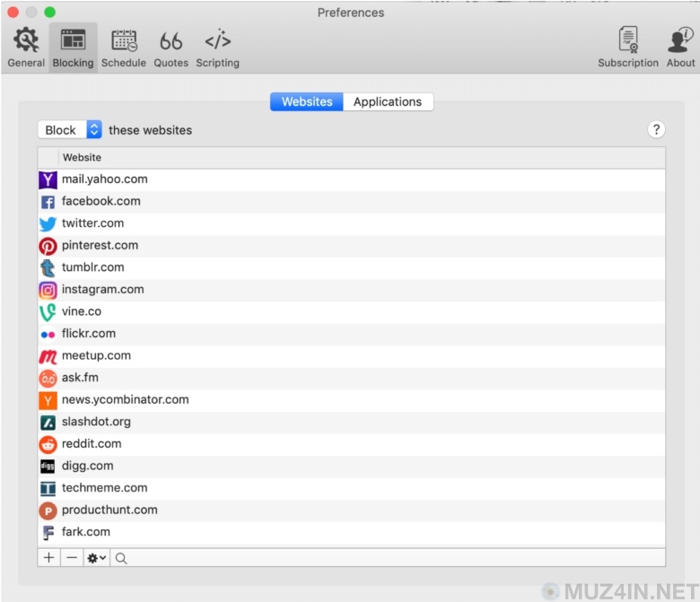Click the Meetup favicon
The width and height of the screenshot is (700, 602).
48,356
